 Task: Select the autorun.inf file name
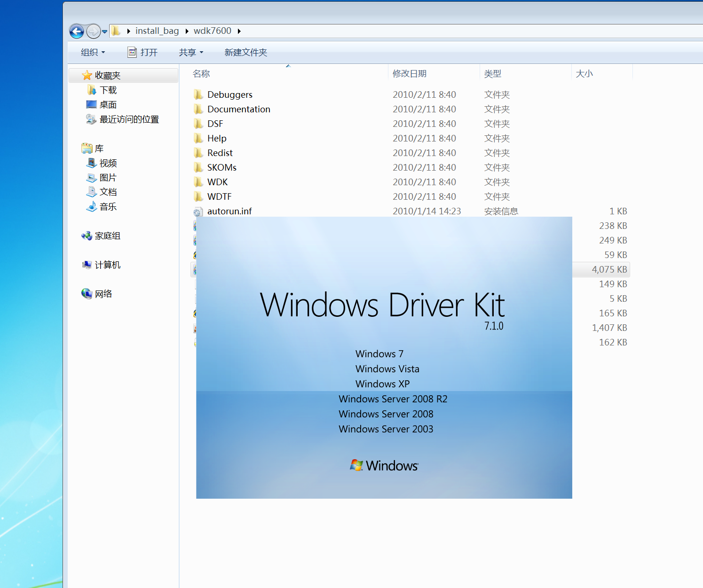tap(229, 211)
